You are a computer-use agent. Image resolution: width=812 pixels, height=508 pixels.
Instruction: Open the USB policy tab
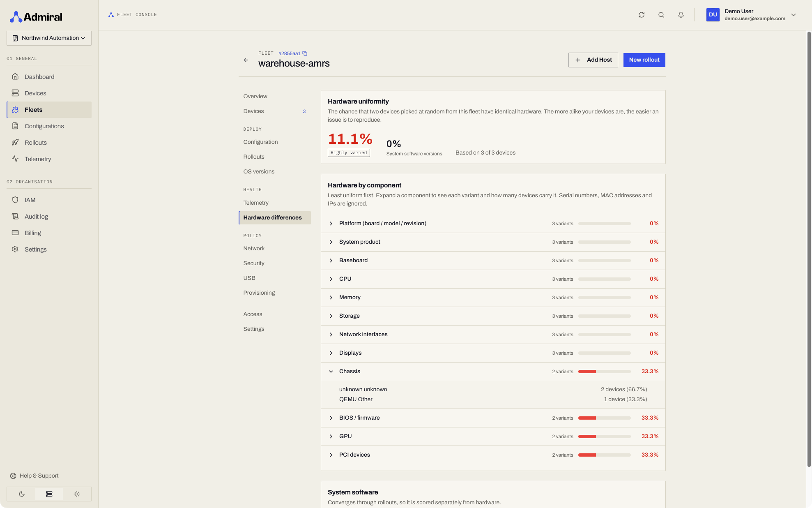tap(274, 278)
